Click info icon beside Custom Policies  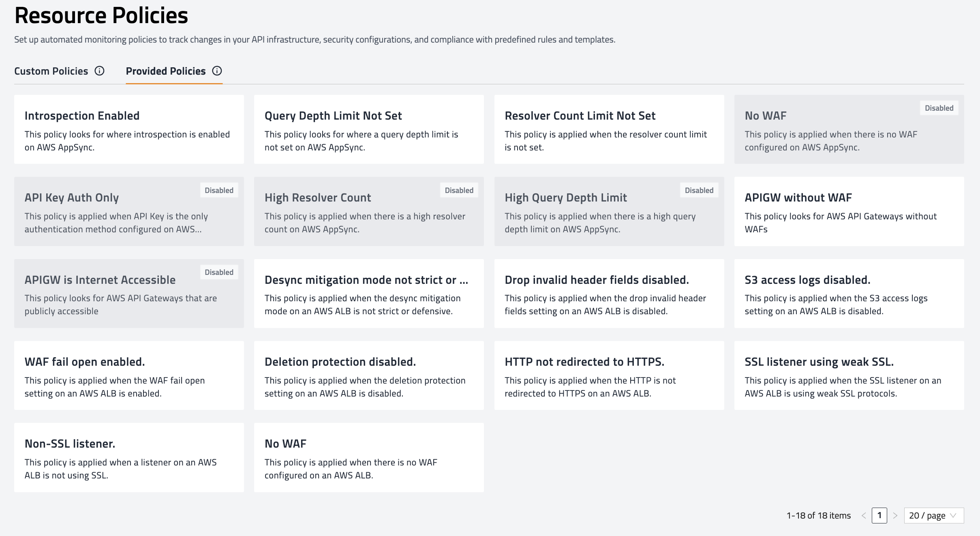(99, 71)
